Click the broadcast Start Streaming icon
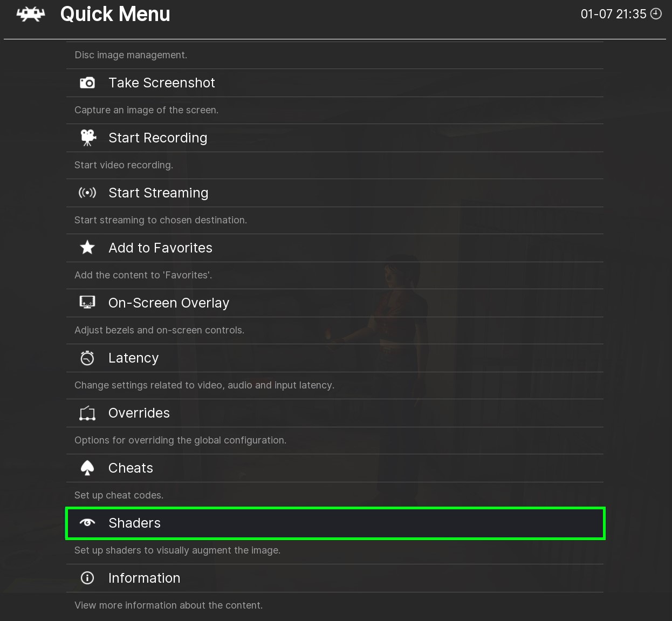The height and width of the screenshot is (621, 672). click(x=87, y=193)
